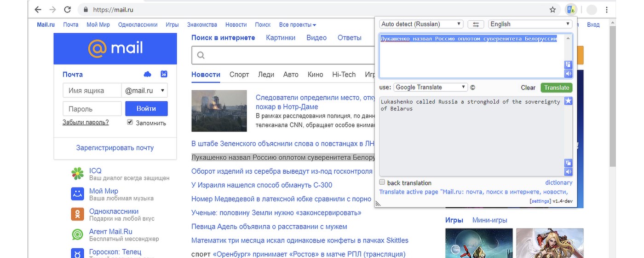This screenshot has height=258, width=644.
Task: Open the dictionary link in translator
Action: point(559,182)
